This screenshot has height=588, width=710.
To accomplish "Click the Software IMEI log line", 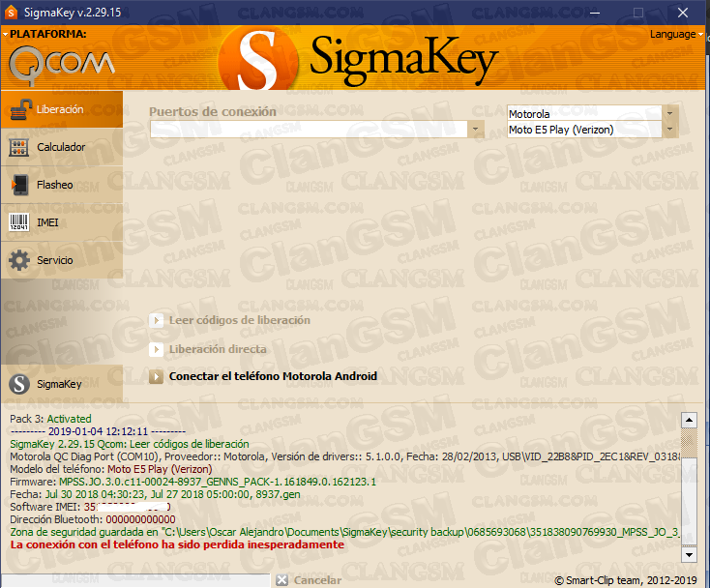I will pyautogui.click(x=90, y=507).
